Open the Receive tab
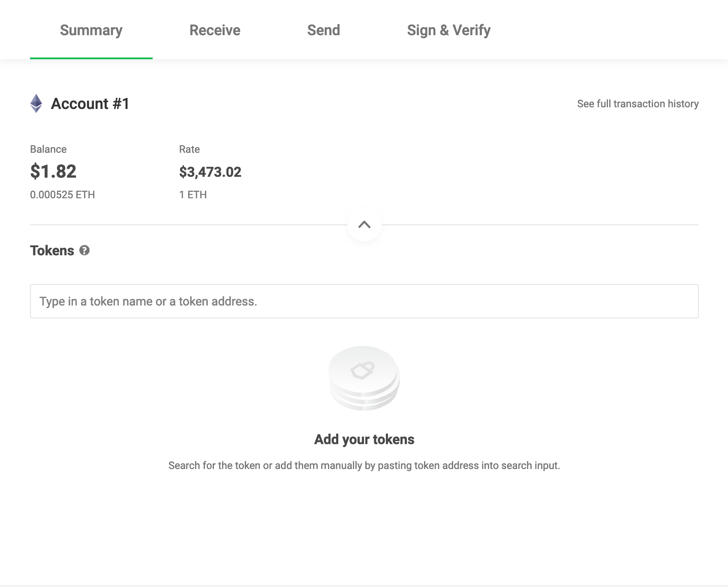Image resolution: width=728 pixels, height=587 pixels. [215, 30]
